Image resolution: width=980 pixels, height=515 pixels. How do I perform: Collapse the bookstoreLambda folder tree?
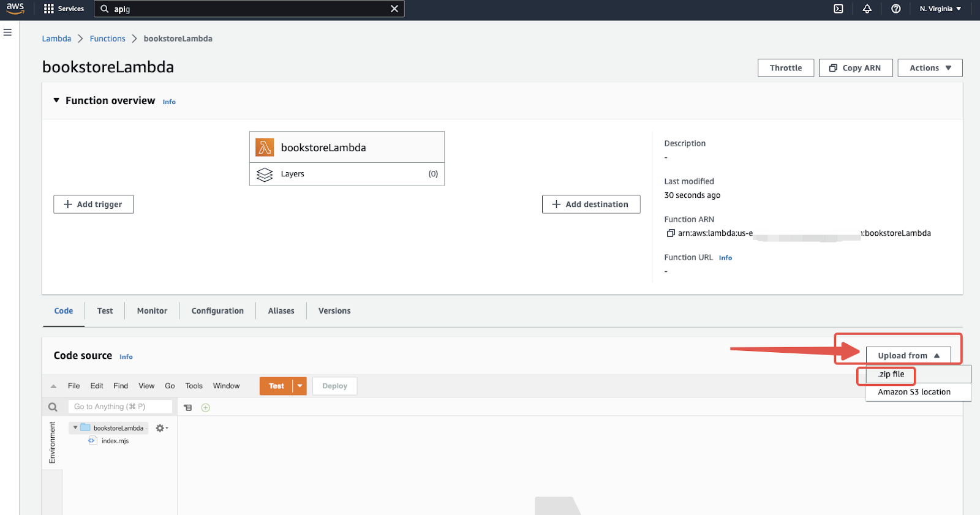[75, 428]
